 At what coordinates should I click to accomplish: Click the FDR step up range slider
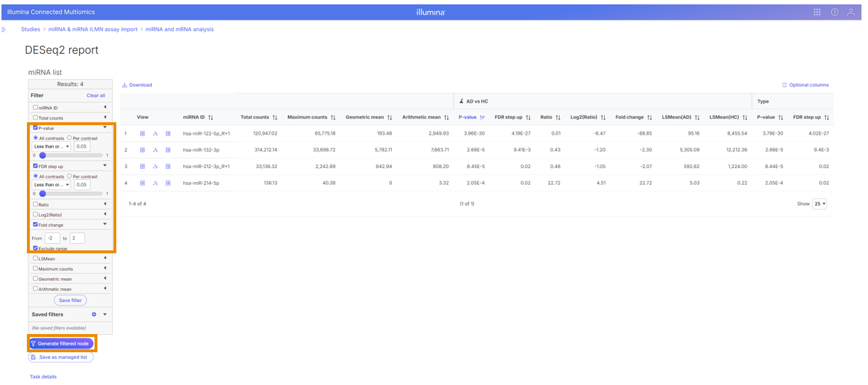click(x=71, y=194)
